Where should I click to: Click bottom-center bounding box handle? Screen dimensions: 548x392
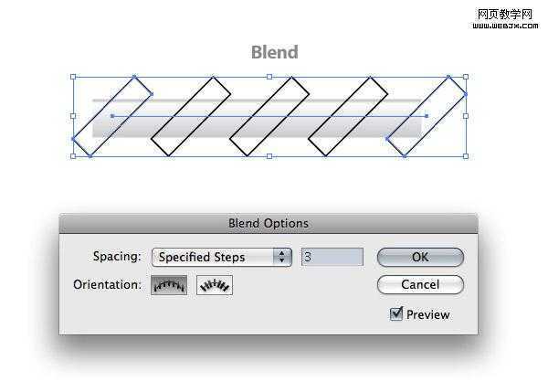269,156
